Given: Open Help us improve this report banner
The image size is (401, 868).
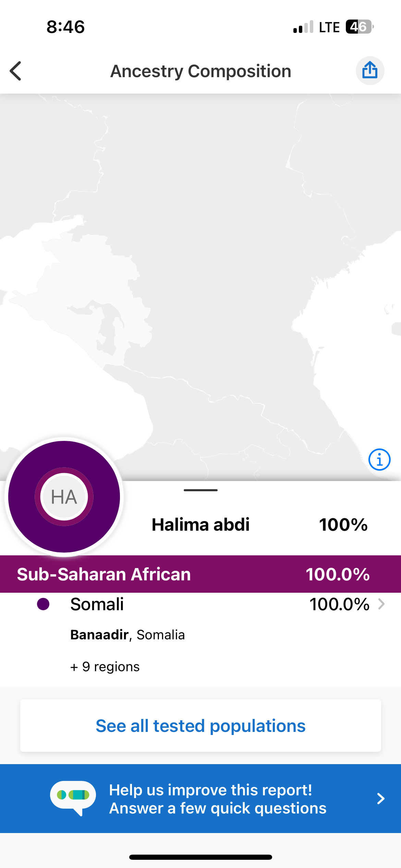Looking at the screenshot, I should [200, 798].
